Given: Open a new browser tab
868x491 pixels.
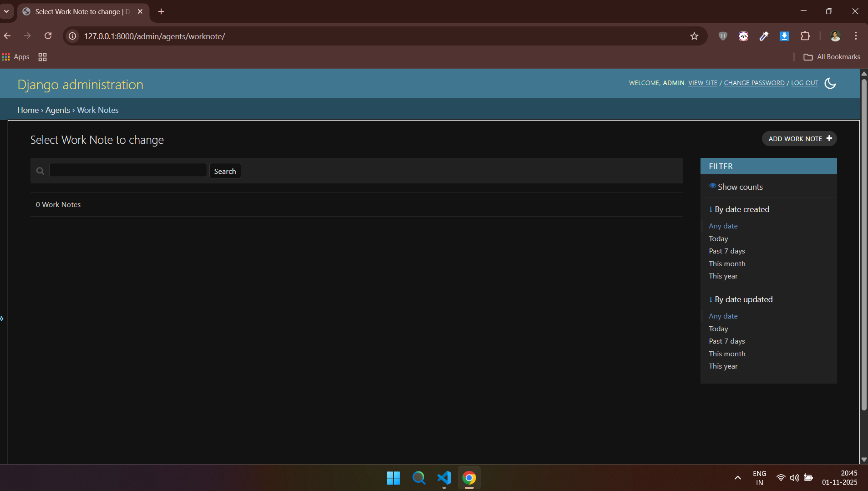Looking at the screenshot, I should [161, 11].
